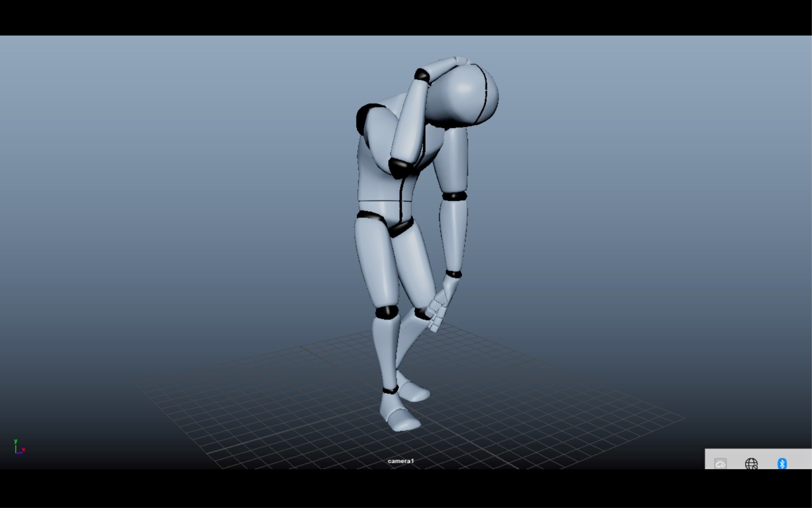Viewport: 812px width, 508px height.
Task: Select the wrist joint of the lowered hand
Action: point(454,274)
